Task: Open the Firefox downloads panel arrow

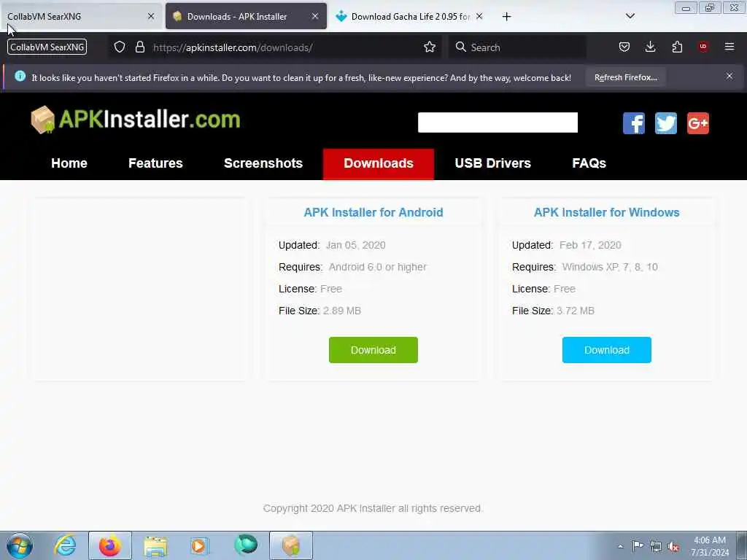Action: 650,47
